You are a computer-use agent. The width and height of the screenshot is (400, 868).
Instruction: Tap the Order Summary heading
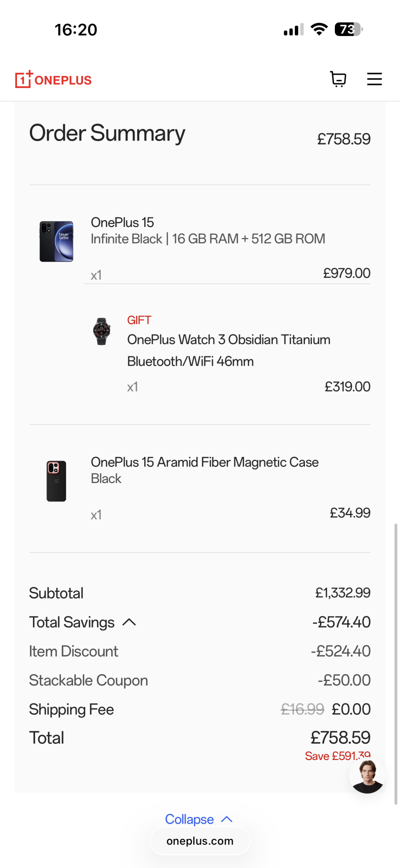tap(107, 133)
